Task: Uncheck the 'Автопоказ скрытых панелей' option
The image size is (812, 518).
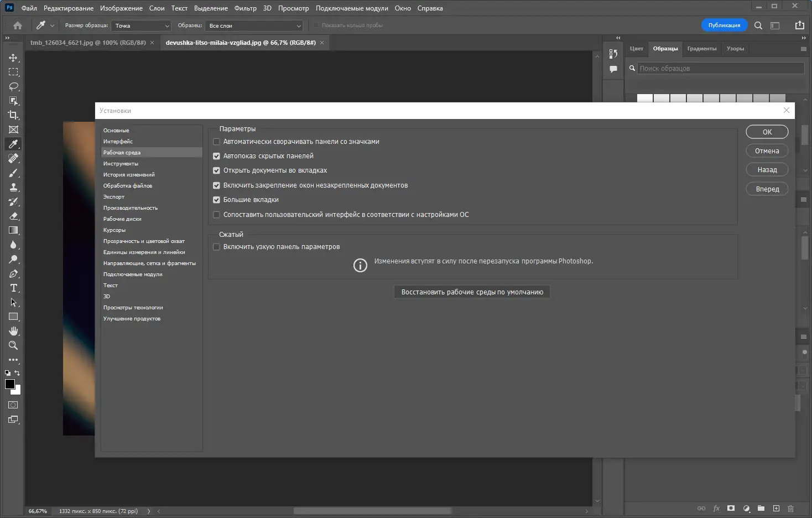Action: (x=216, y=156)
